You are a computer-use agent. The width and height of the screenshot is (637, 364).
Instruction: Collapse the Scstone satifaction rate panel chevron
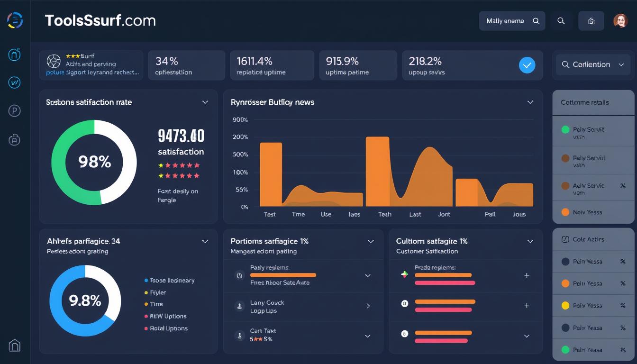(205, 102)
